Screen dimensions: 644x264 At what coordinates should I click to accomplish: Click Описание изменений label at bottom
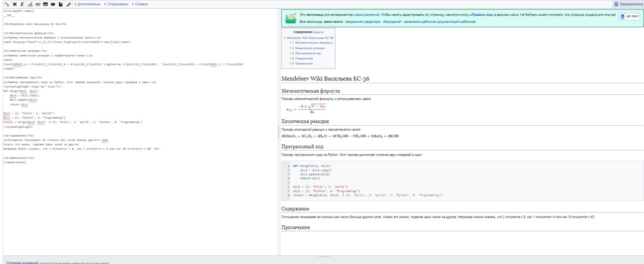(22, 263)
